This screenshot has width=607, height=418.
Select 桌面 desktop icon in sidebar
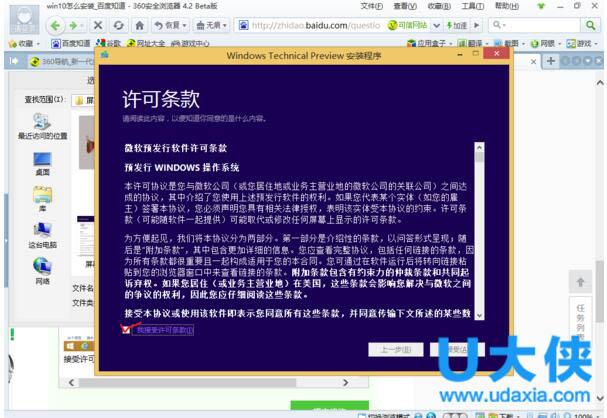point(42,162)
